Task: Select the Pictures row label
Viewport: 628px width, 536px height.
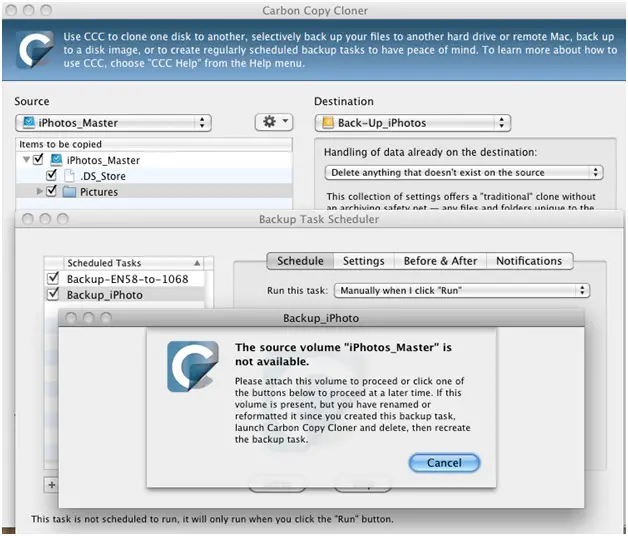Action: (x=99, y=192)
